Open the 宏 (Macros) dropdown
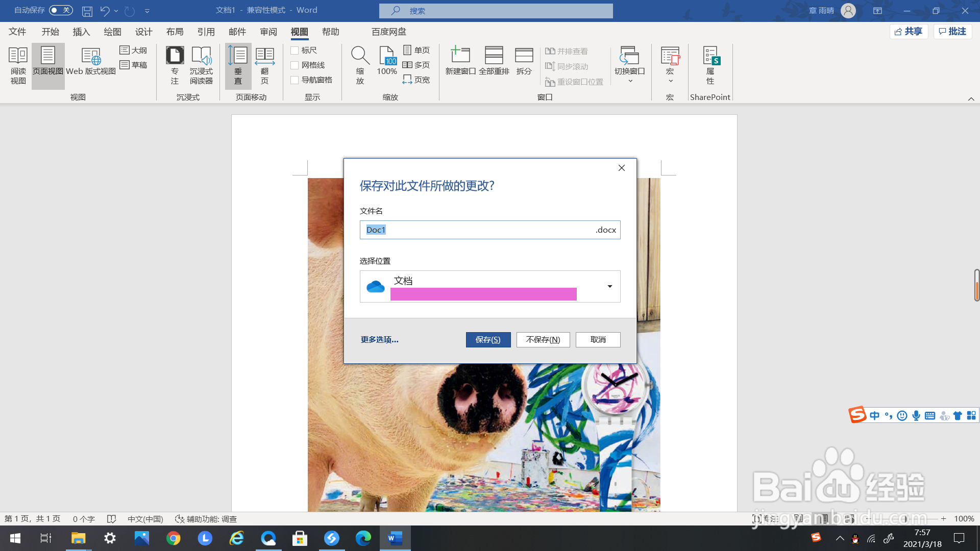 click(x=670, y=65)
